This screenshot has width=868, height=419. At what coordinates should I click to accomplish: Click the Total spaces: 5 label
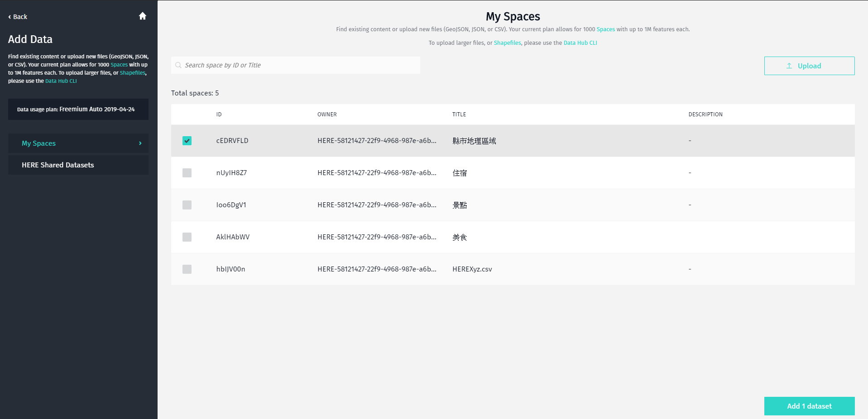tap(195, 93)
